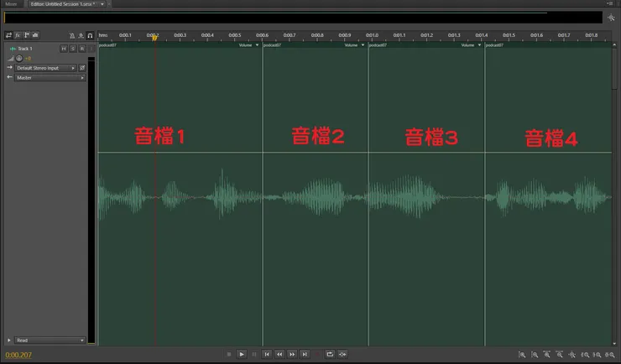621x364 pixels.
Task: Click the zoom navigator overview bar
Action: pos(303,18)
